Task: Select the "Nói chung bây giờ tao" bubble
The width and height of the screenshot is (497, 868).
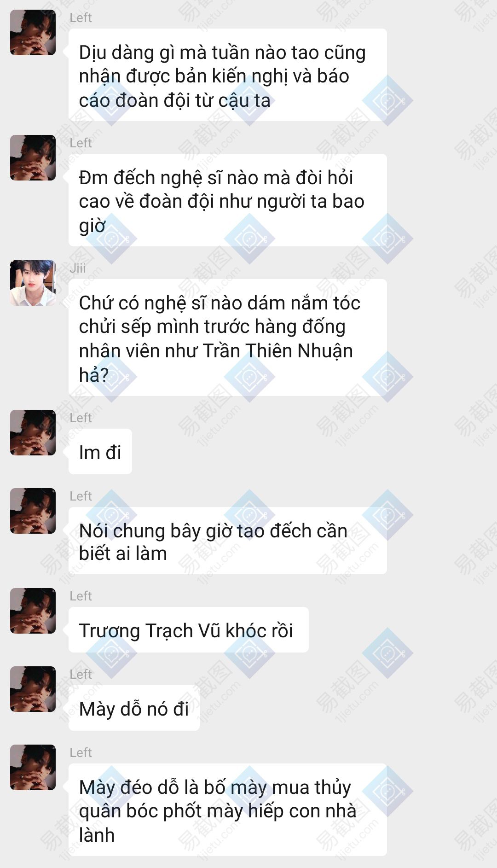Action: click(x=228, y=541)
